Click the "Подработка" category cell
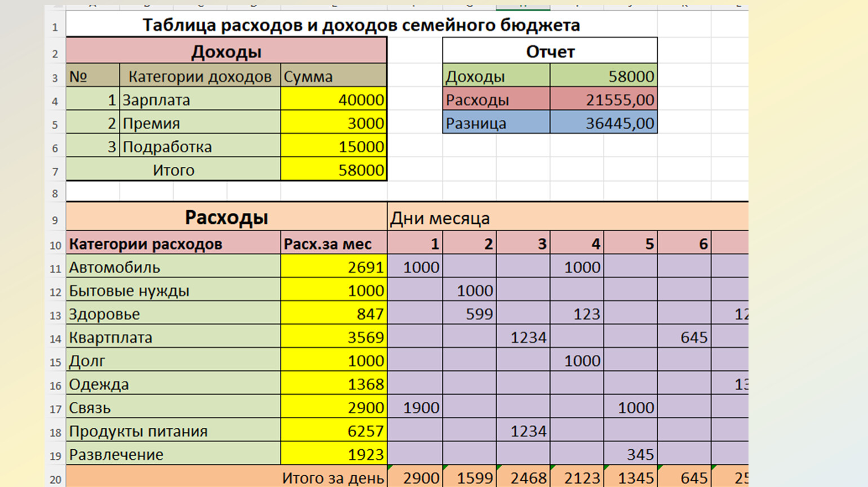 pyautogui.click(x=200, y=147)
